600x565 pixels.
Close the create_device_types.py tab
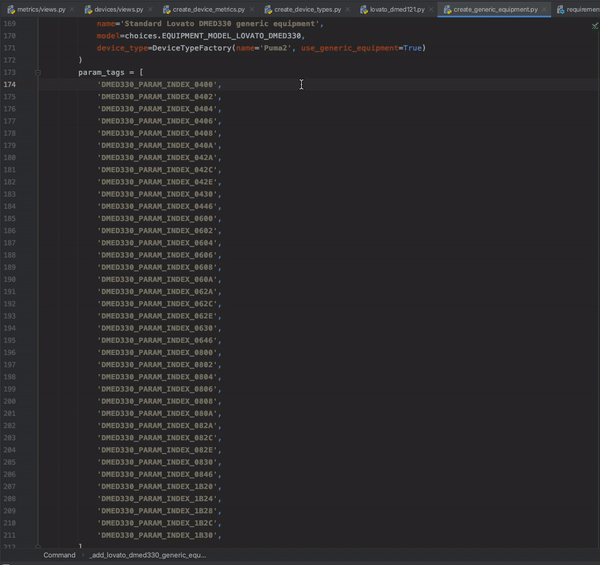point(347,10)
